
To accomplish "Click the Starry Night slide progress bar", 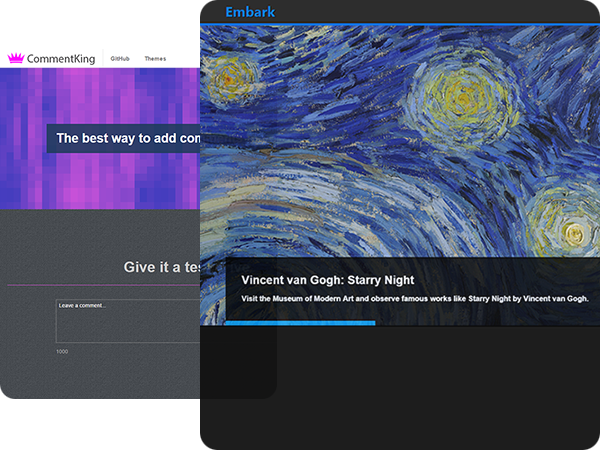I will pos(300,323).
